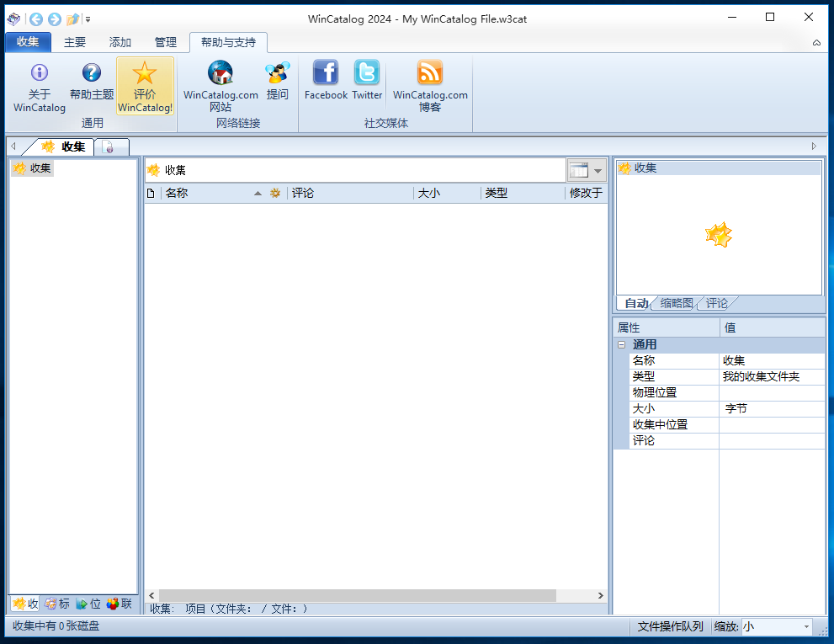Open the quick access toolbar customize arrow
834x644 pixels.
88,19
